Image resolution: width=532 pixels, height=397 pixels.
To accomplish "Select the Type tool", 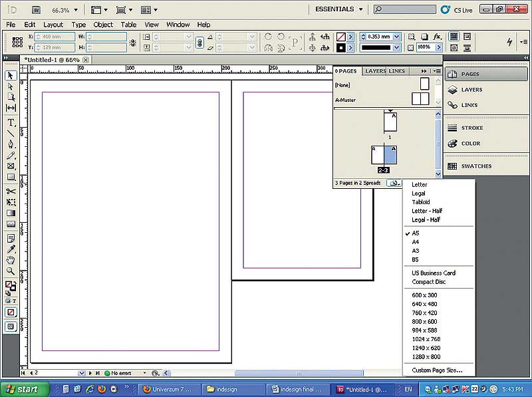I will [11, 122].
